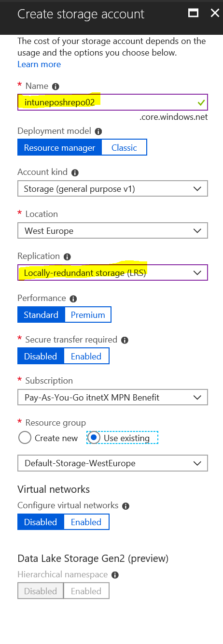The width and height of the screenshot is (223, 644).
Task: Select the Create new resource group radio
Action: pos(25,438)
